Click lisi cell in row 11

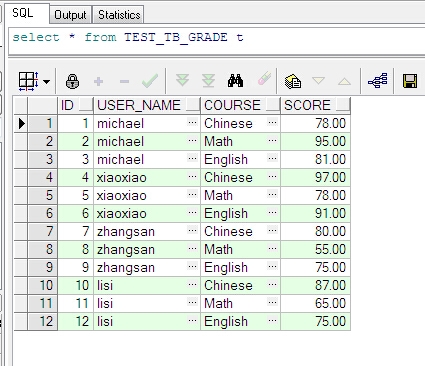[147, 304]
